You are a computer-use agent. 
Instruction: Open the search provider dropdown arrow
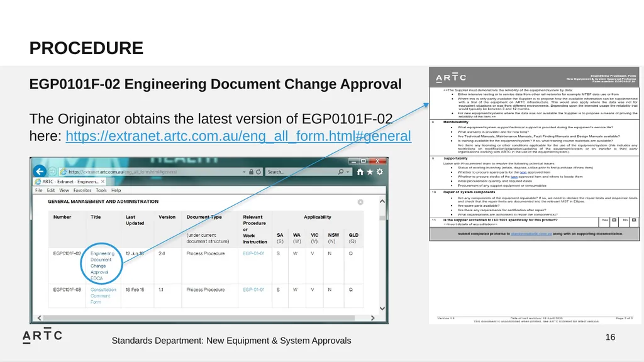pos(348,172)
